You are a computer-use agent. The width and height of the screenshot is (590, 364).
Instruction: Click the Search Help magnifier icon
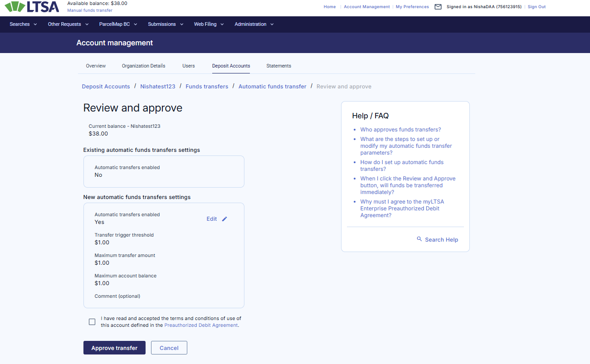coord(419,239)
